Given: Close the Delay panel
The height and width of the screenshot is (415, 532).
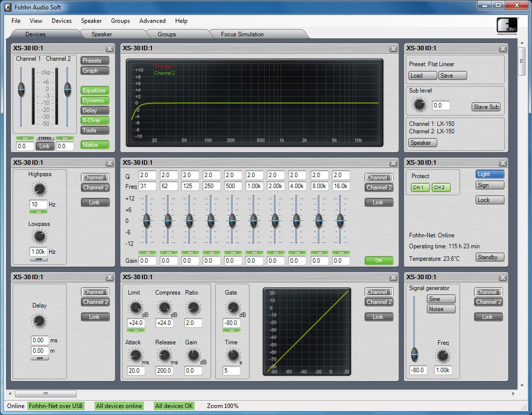Looking at the screenshot, I should pyautogui.click(x=109, y=278).
